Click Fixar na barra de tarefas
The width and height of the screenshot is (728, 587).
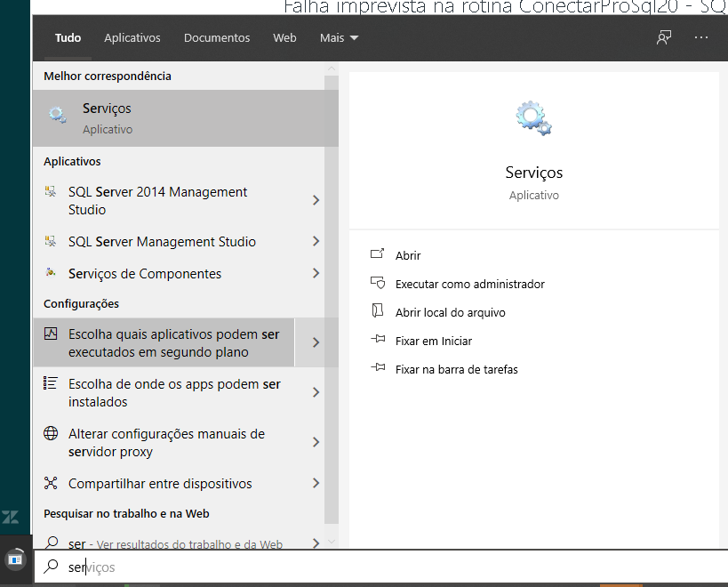(456, 369)
